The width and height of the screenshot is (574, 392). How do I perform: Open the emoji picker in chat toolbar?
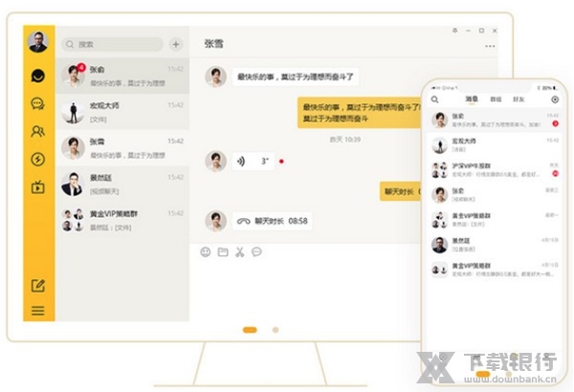point(206,251)
